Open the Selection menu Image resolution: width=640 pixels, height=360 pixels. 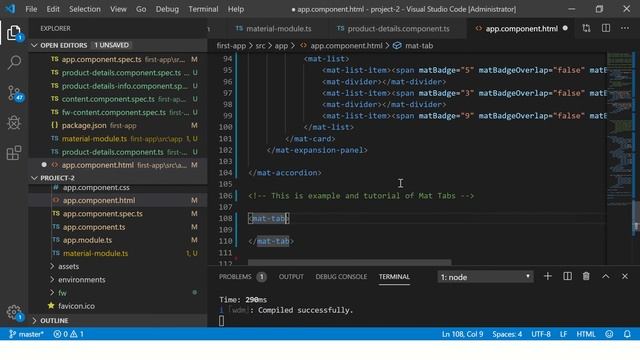point(84,9)
